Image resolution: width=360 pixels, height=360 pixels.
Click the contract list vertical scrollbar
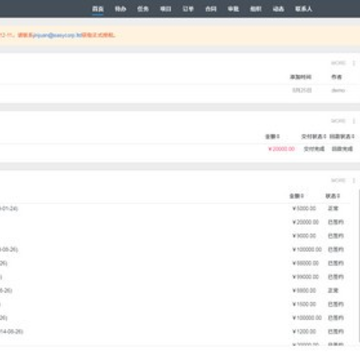click(359, 267)
